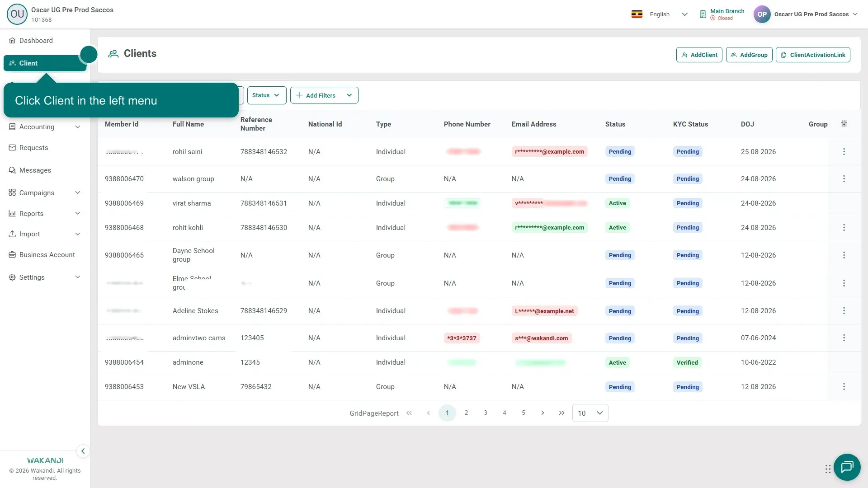The image size is (868, 488).
Task: Click Member Id 9388006470
Action: click(x=124, y=179)
